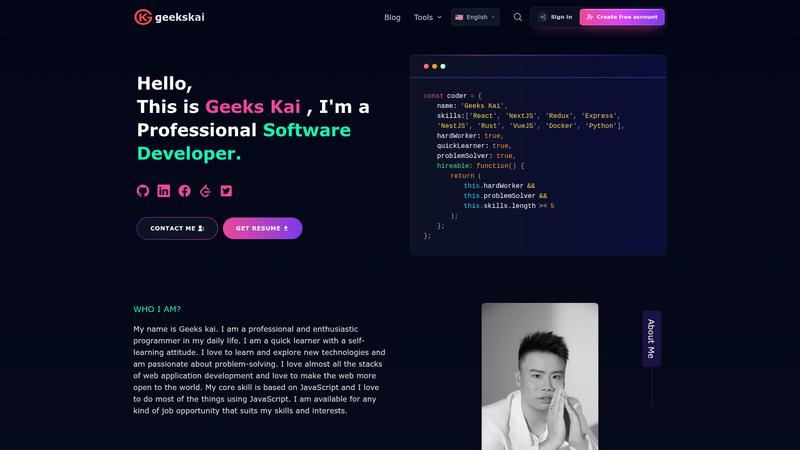
Task: Click the GET RESUME button
Action: pos(262,228)
